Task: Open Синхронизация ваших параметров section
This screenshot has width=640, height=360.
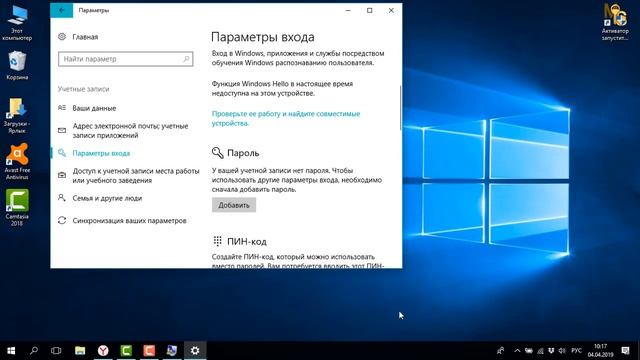Action: click(x=129, y=221)
